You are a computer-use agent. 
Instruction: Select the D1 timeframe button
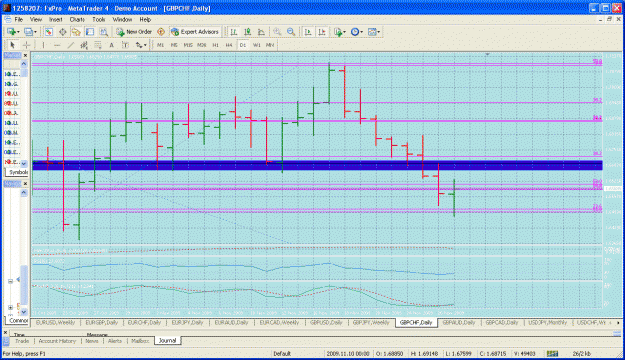coord(243,45)
